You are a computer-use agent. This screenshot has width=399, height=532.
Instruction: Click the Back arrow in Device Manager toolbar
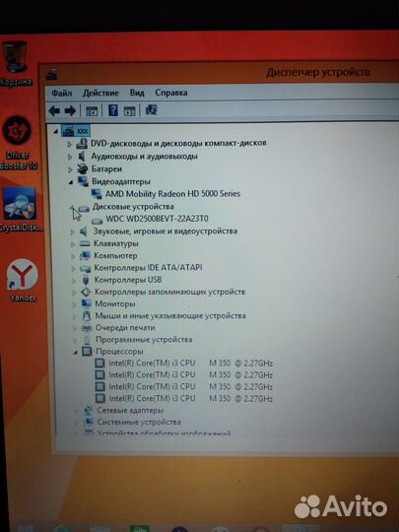coord(54,110)
